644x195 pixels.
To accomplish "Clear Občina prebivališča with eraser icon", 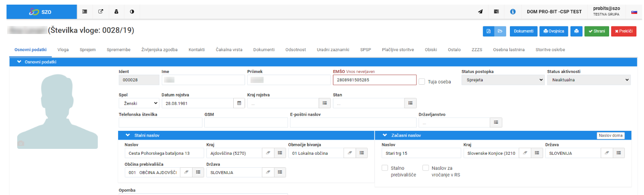I will pyautogui.click(x=187, y=172).
